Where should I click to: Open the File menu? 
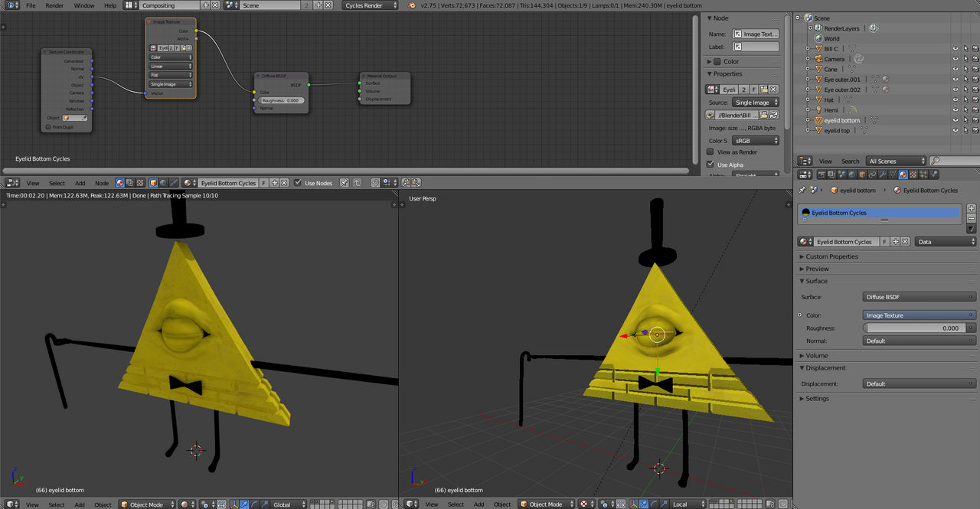[30, 5]
